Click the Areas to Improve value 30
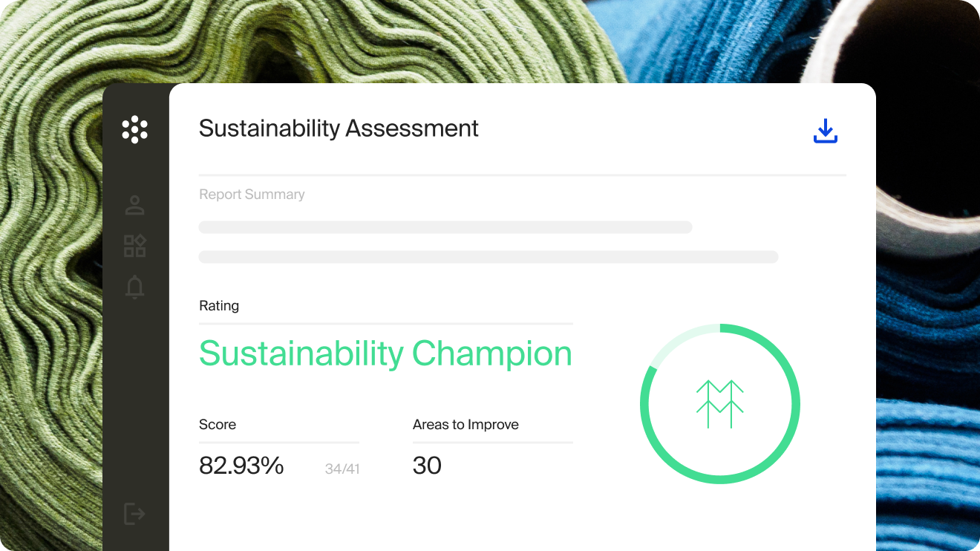Image resolution: width=980 pixels, height=551 pixels. coord(427,466)
